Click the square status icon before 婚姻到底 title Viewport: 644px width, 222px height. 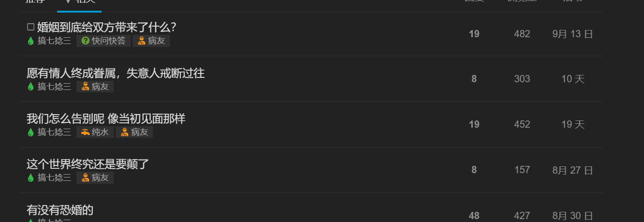tap(30, 27)
